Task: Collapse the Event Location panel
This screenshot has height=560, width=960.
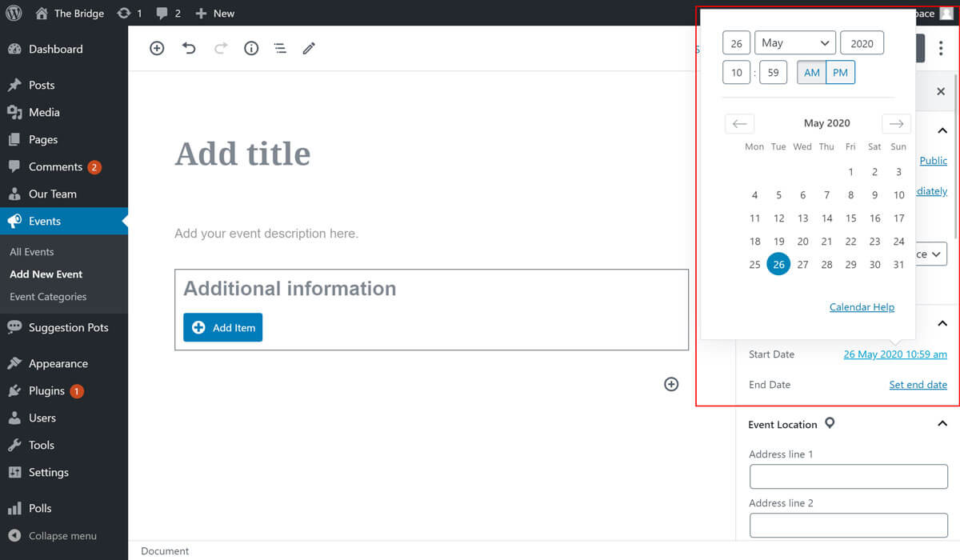Action: pos(942,424)
